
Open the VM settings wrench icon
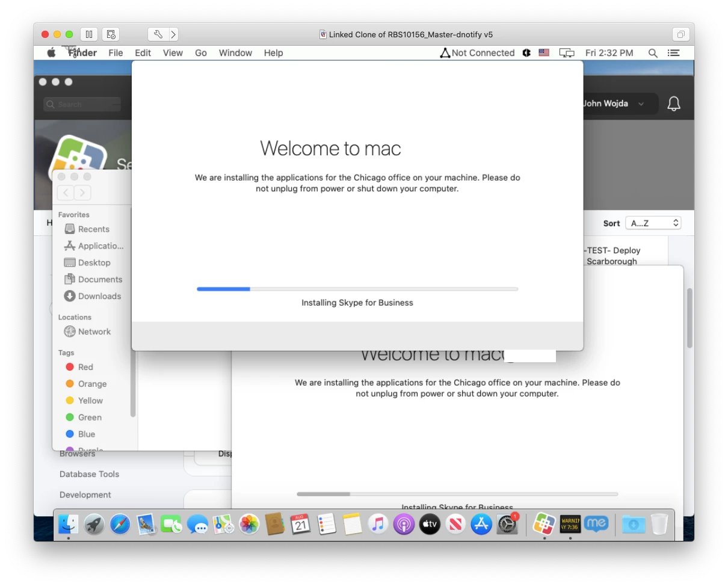click(158, 34)
